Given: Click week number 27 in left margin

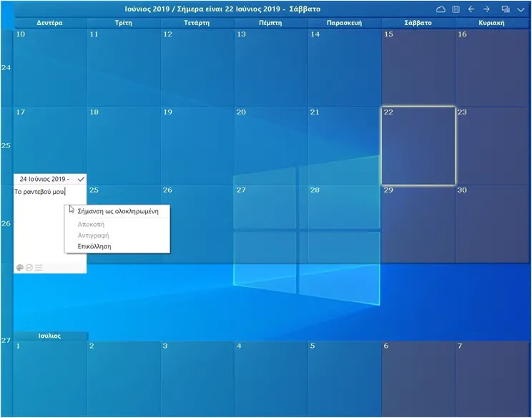Looking at the screenshot, I should click(6, 340).
